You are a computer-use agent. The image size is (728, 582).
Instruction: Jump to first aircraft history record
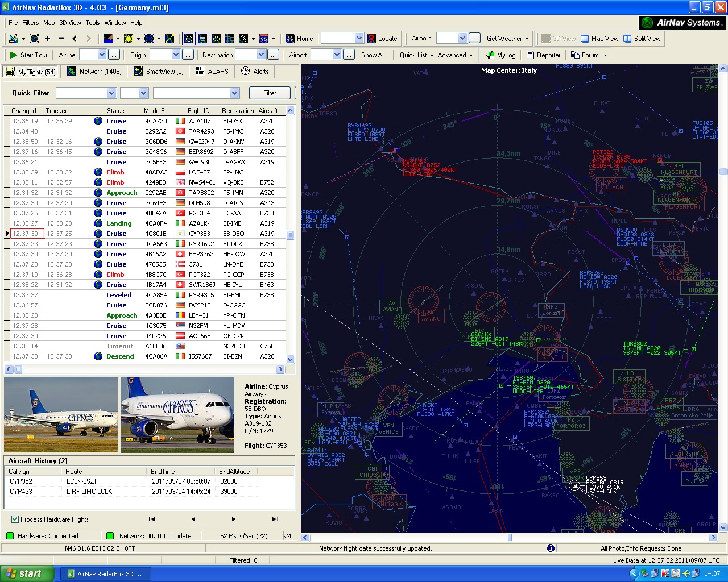152,519
